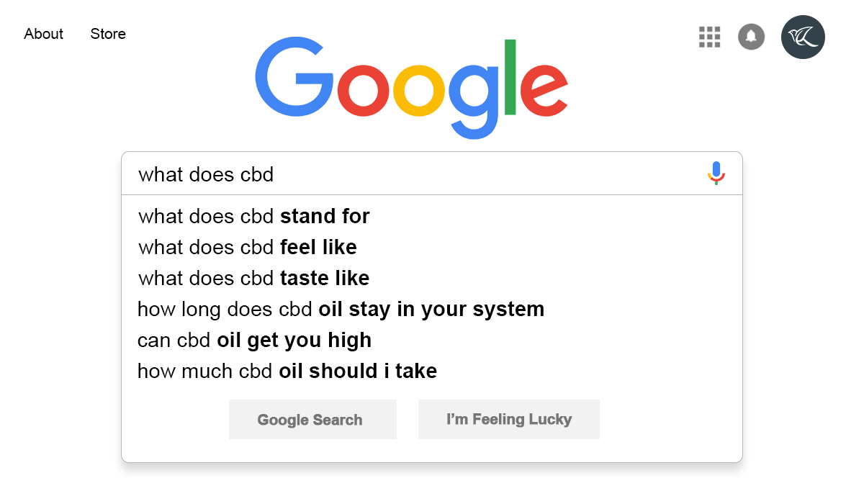Viewport: 864px width, 504px height.
Task: Click the bell inside the gray notification circle
Action: [x=751, y=36]
